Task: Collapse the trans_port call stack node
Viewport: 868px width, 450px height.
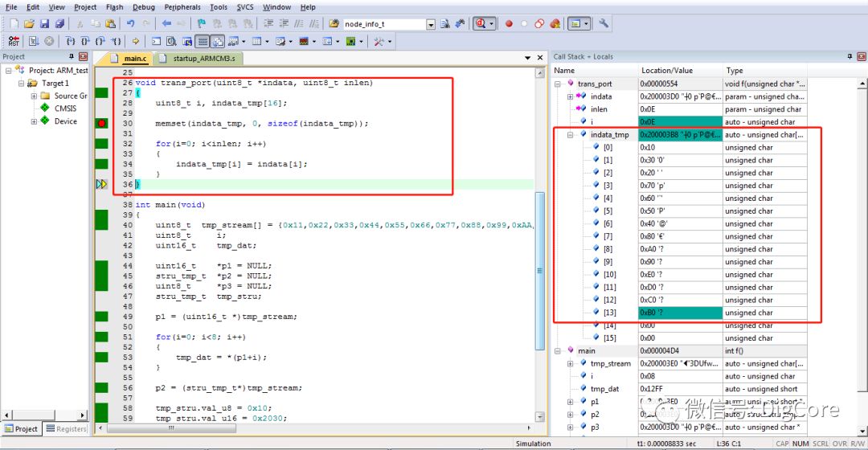Action: pos(558,84)
